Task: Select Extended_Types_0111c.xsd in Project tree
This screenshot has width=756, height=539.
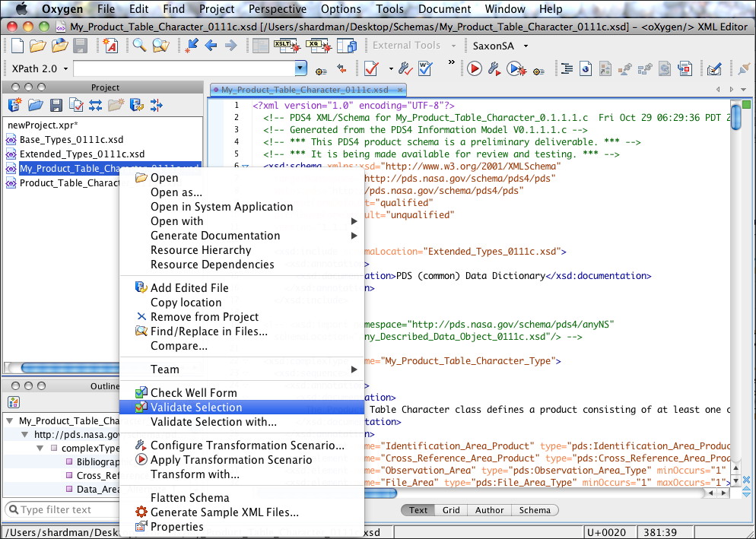Action: [x=82, y=154]
